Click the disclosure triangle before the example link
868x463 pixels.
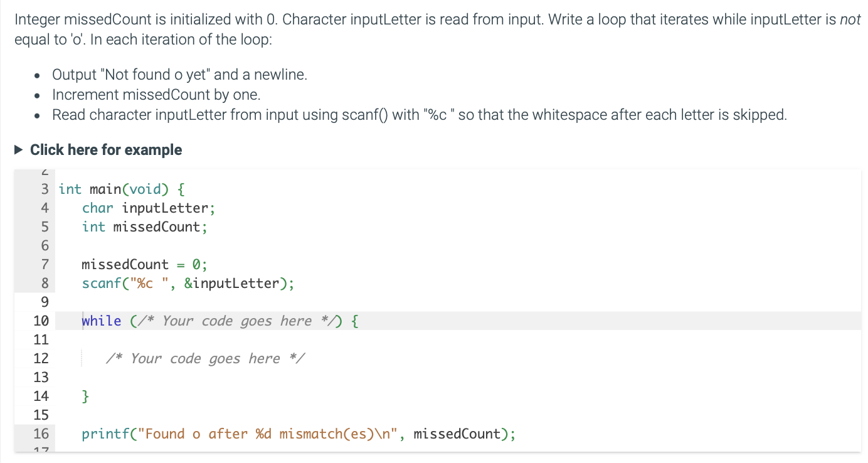click(17, 149)
